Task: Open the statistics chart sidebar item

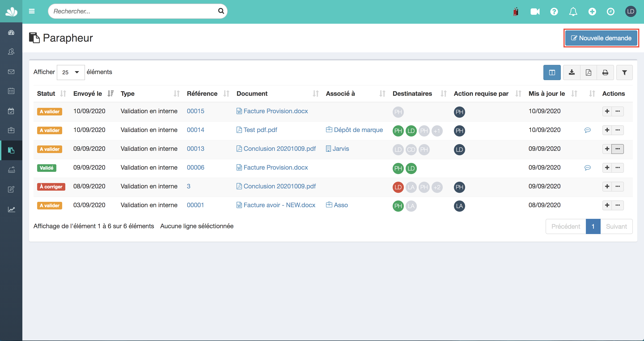Action: point(11,209)
